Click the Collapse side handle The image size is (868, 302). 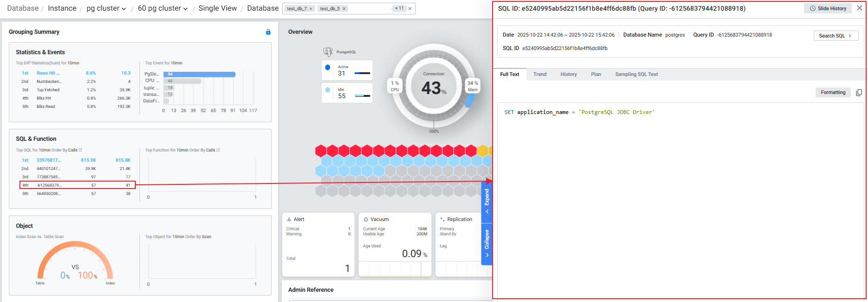click(487, 243)
